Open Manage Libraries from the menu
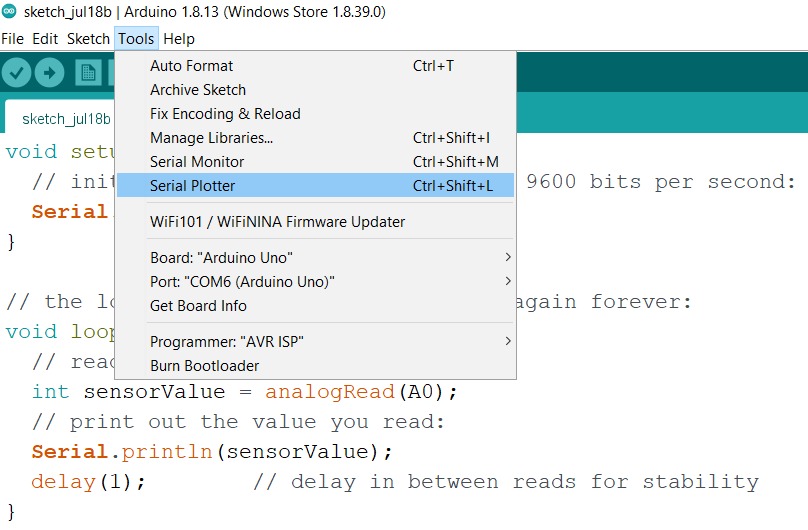The width and height of the screenshot is (808, 530). tap(315, 138)
